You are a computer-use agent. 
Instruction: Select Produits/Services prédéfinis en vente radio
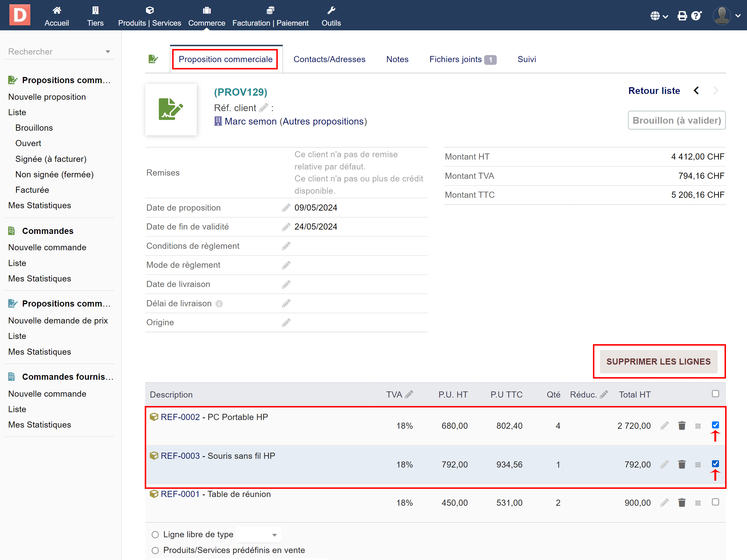pyautogui.click(x=155, y=550)
